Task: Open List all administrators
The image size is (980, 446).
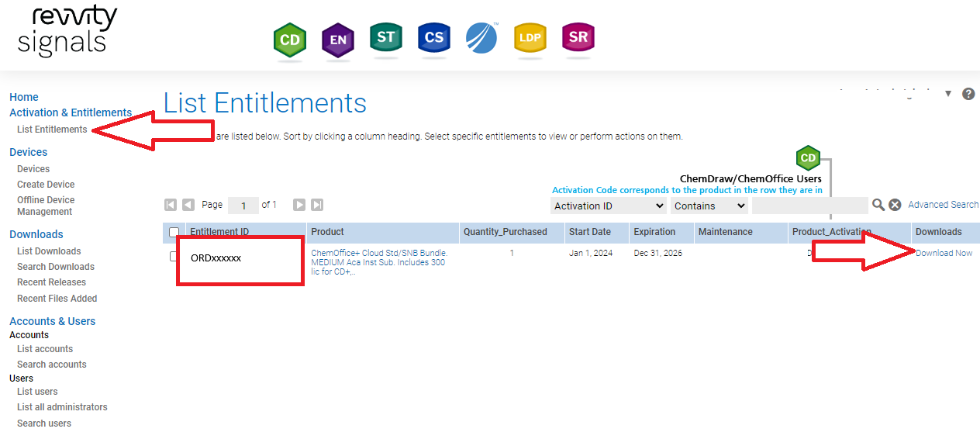Action: (x=62, y=407)
